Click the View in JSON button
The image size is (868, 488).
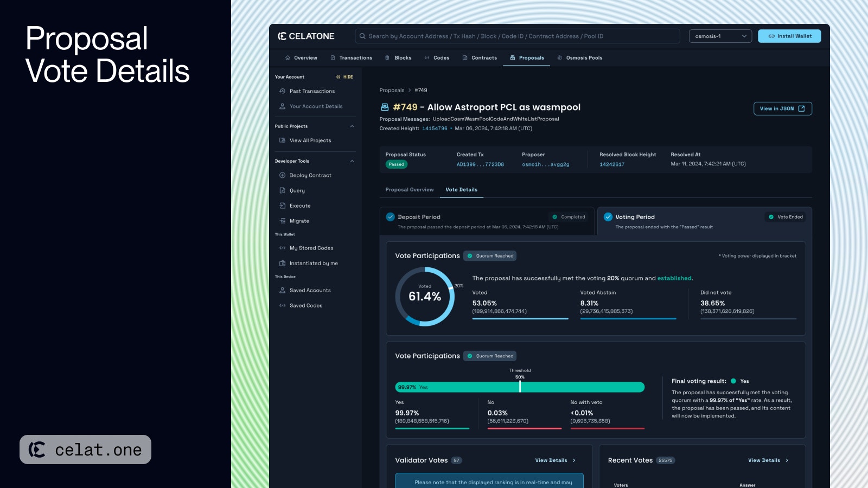(782, 108)
